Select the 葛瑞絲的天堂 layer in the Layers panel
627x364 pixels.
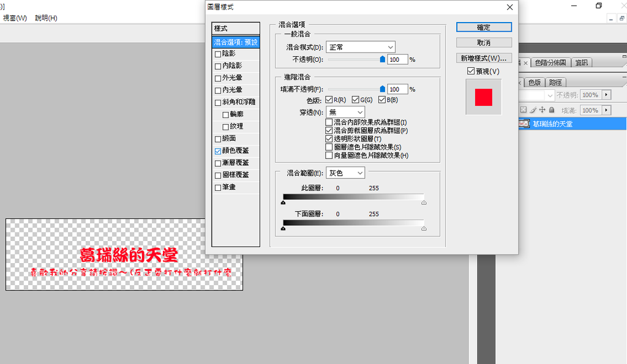pos(563,123)
